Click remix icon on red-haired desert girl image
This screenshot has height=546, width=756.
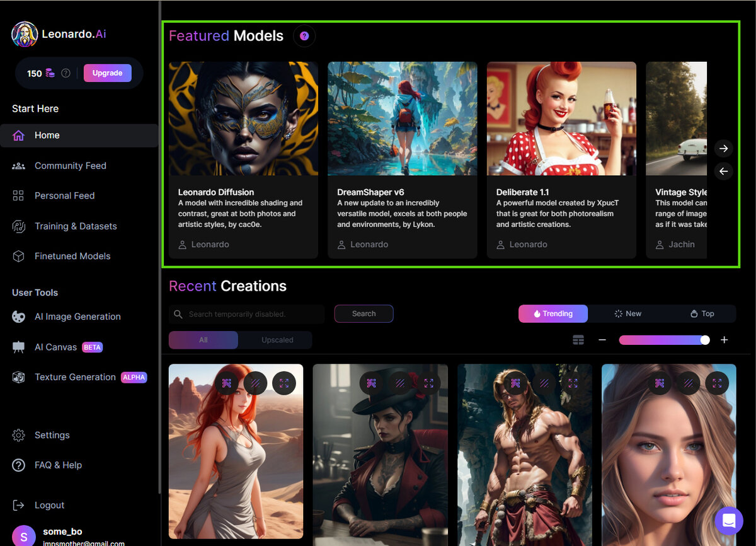click(x=227, y=383)
